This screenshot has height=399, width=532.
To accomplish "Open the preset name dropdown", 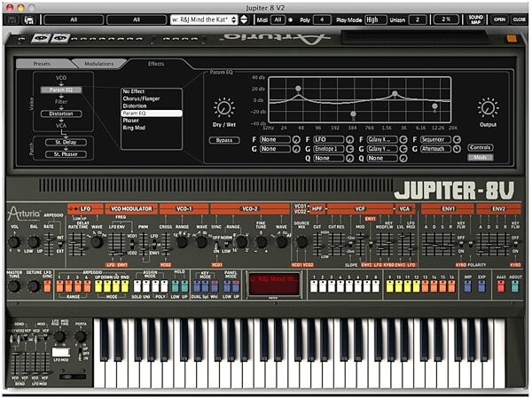I will (x=204, y=20).
